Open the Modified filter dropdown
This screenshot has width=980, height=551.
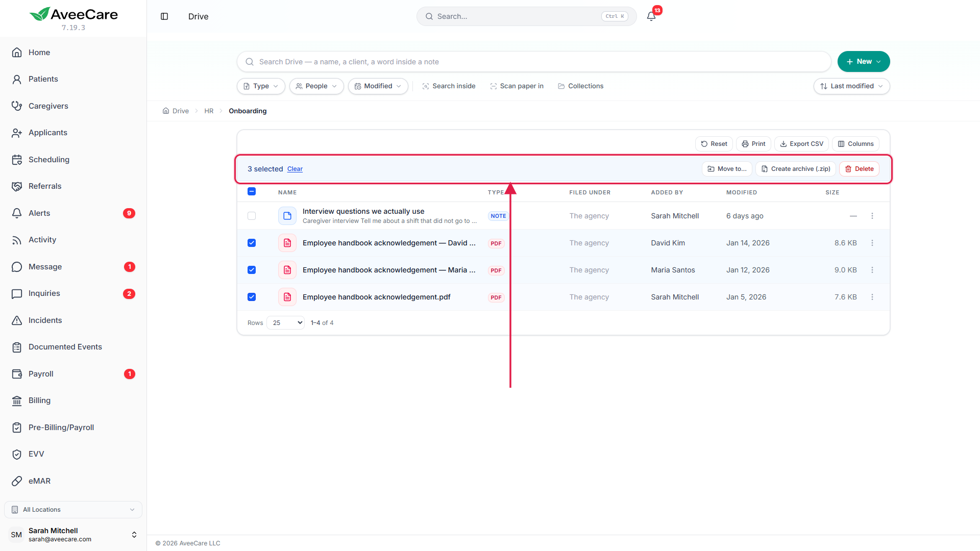pos(378,86)
